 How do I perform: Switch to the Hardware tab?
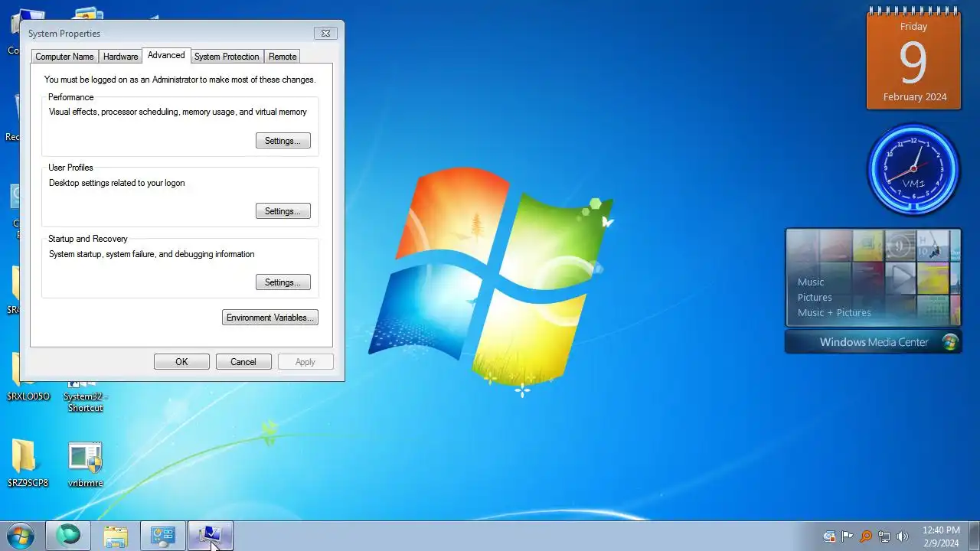[x=121, y=57]
